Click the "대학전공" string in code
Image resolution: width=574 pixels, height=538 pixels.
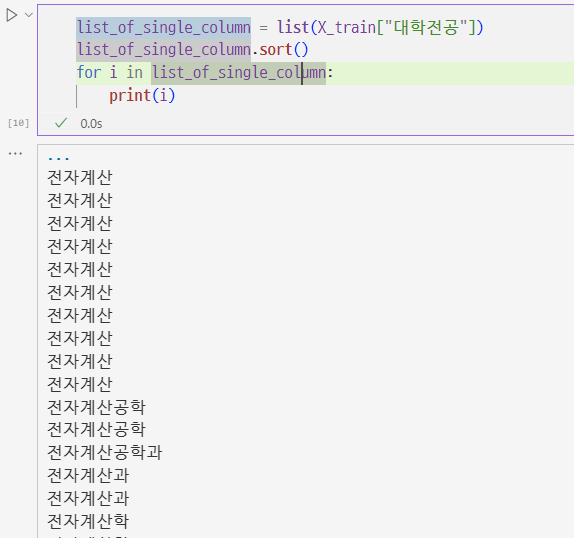click(x=426, y=27)
